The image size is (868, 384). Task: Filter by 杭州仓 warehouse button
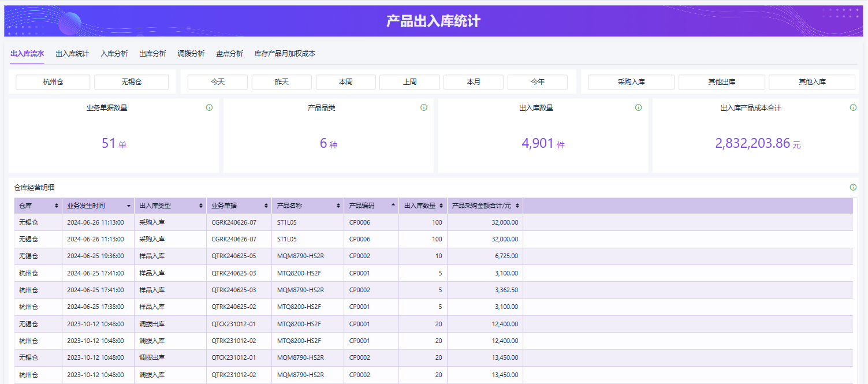click(x=53, y=82)
